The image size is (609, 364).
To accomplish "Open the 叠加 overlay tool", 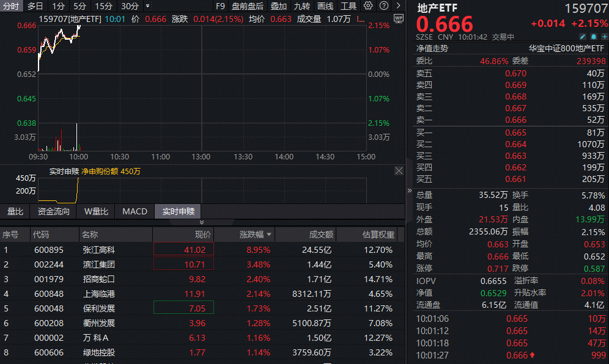I will [x=278, y=6].
